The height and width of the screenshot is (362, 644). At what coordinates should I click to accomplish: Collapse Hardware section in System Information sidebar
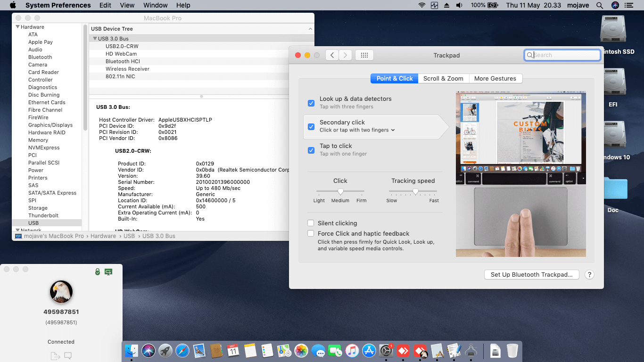coord(17,27)
